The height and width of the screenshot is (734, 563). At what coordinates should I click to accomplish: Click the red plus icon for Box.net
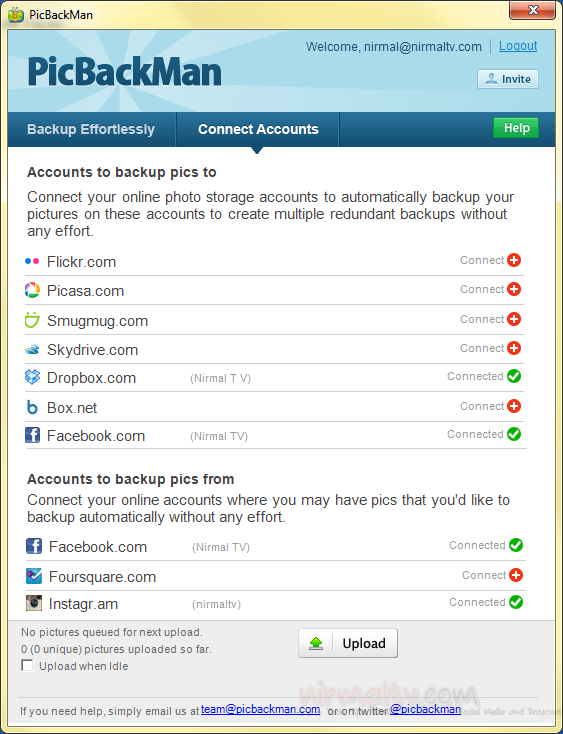pyautogui.click(x=514, y=406)
